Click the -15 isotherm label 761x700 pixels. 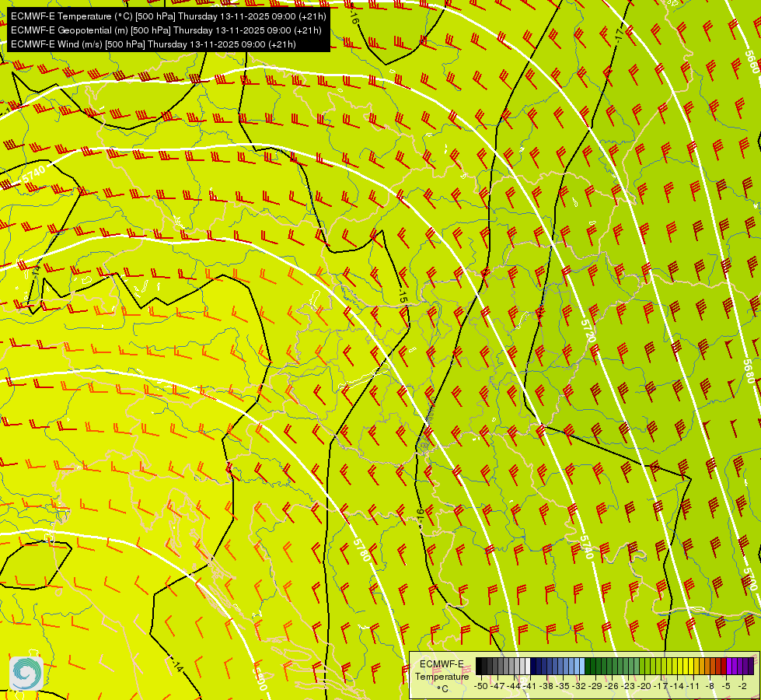point(403,297)
